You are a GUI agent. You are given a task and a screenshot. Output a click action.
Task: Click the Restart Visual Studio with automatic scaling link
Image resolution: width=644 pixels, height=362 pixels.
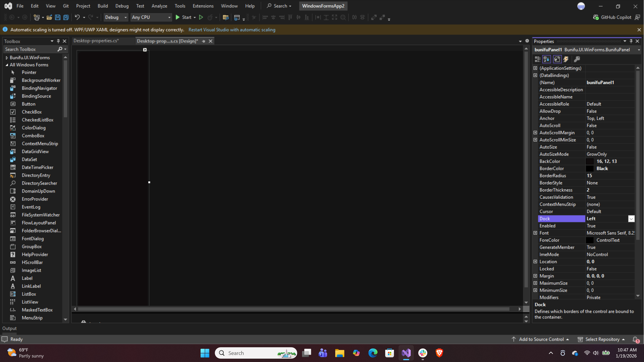point(232,29)
